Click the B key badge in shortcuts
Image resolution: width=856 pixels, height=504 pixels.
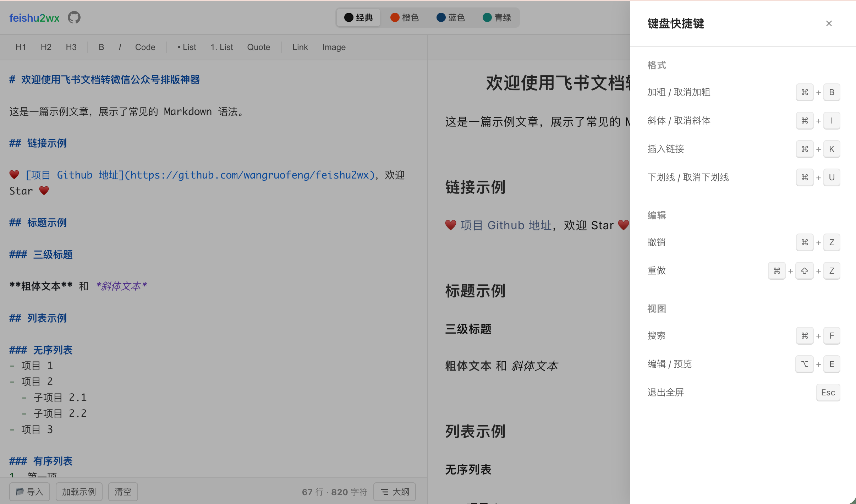pos(832,92)
